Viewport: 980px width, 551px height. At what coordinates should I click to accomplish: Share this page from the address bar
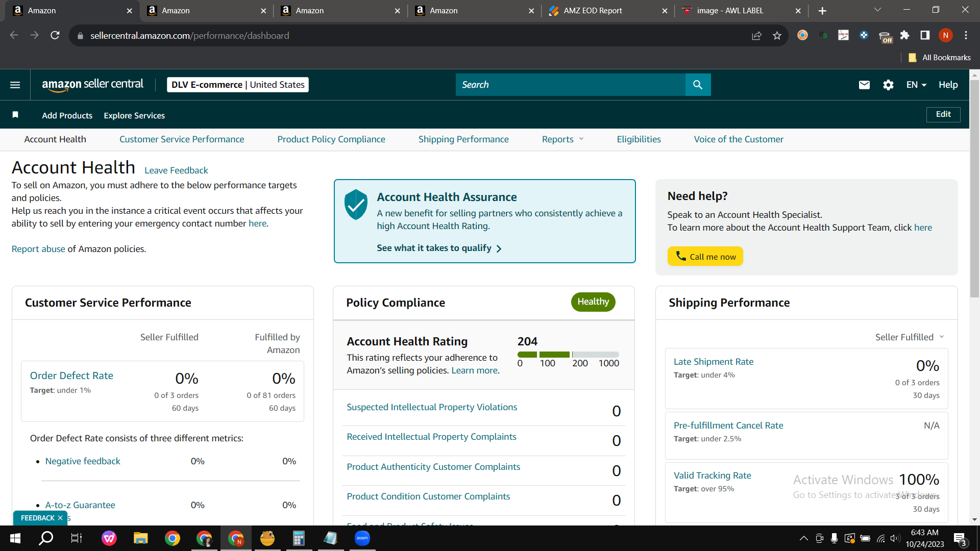point(756,35)
